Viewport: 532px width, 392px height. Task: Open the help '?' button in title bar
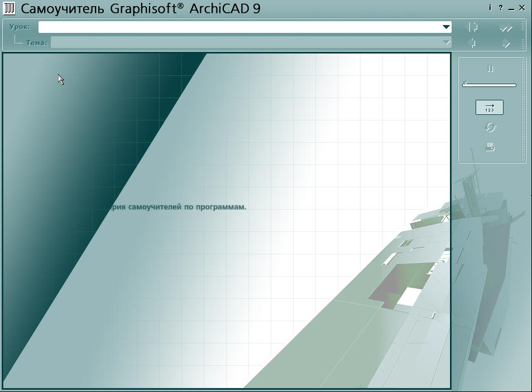click(501, 7)
